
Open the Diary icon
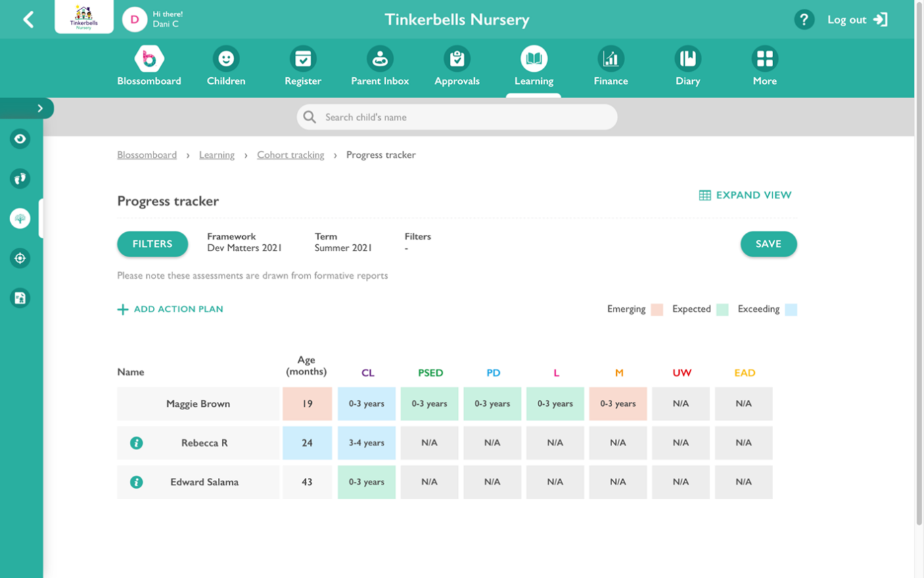click(x=687, y=58)
